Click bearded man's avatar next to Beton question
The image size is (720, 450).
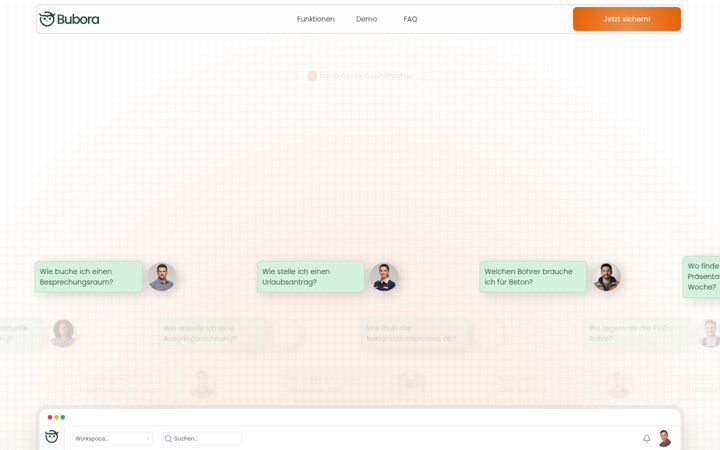607,277
